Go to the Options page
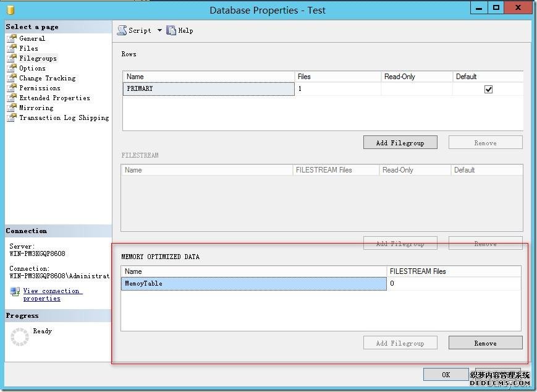 [x=32, y=68]
